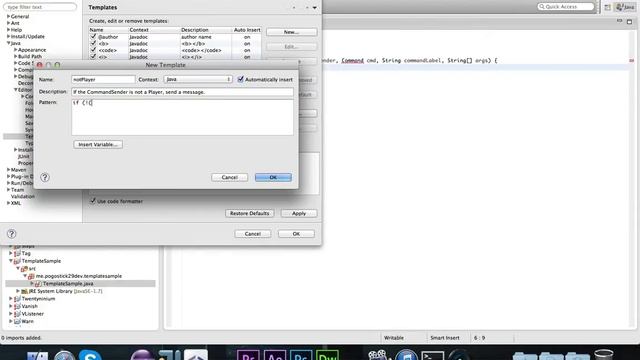The width and height of the screenshot is (640, 360).
Task: Click the TemplateSample.java file icon
Action: [38, 284]
